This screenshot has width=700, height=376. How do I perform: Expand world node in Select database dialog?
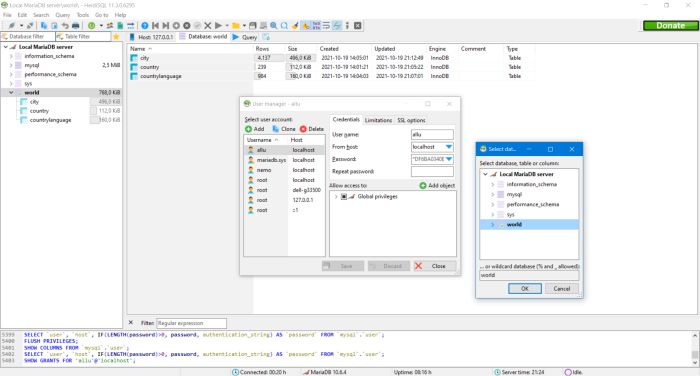click(492, 225)
